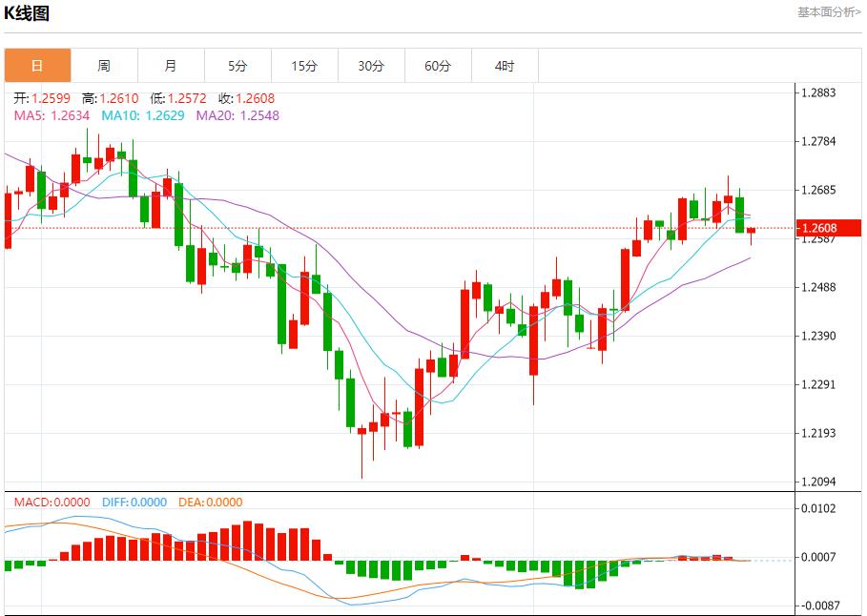Click the opening price 开:1.2599
This screenshot has width=867, height=616.
(42, 98)
